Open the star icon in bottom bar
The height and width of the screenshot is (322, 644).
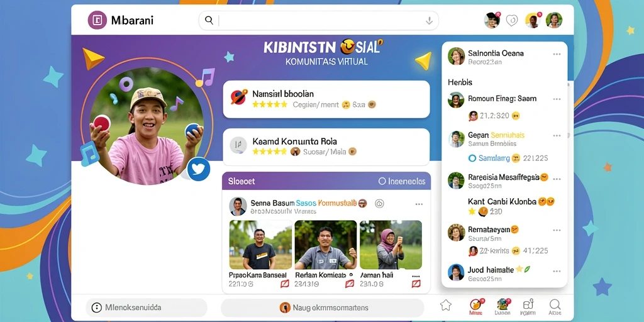coord(446,305)
